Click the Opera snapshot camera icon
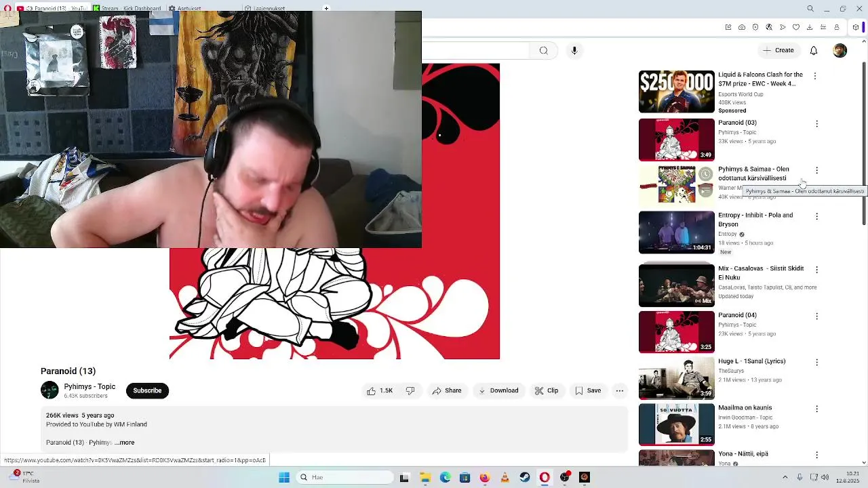Viewport: 868px width, 488px height. coord(742,27)
